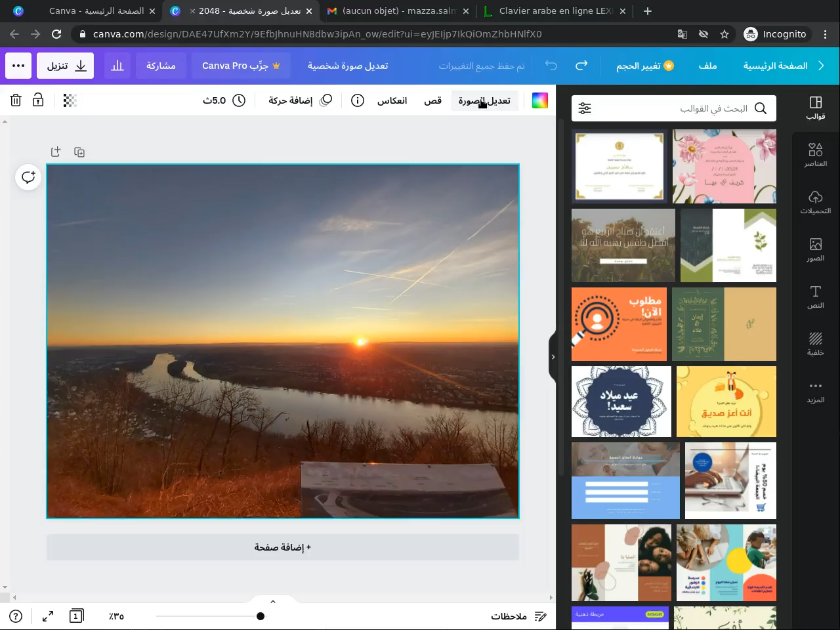Viewport: 840px width, 630px height.
Task: Click the Flip (انعكاس) toolbar button
Action: coord(392,100)
